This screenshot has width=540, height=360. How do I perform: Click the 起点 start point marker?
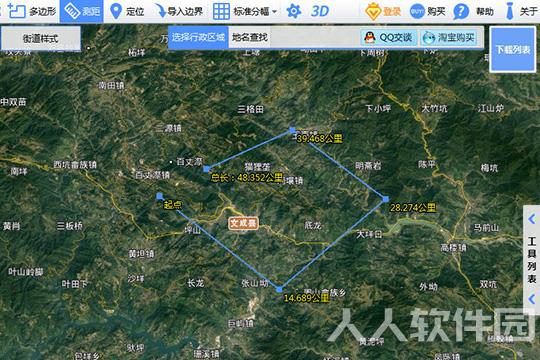(x=159, y=196)
